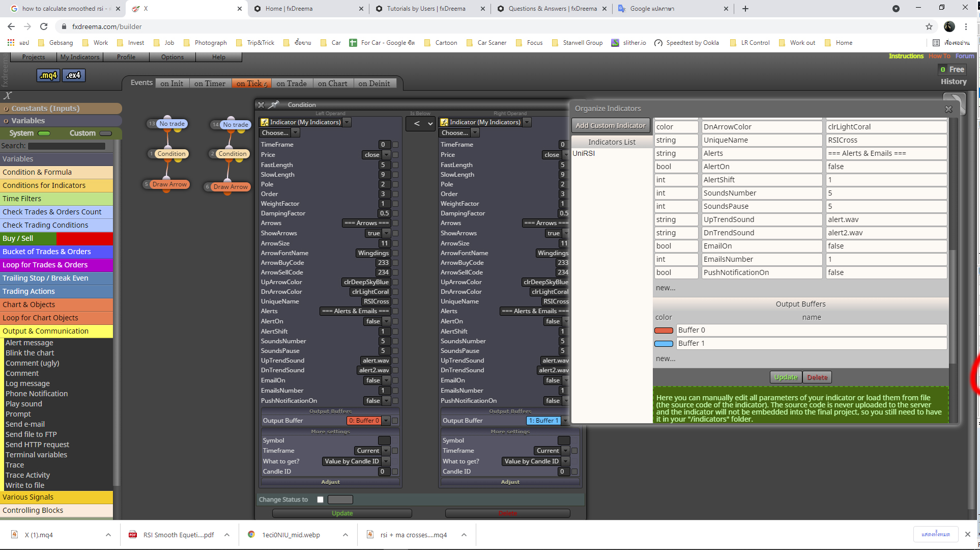Click the Buffer 0 color swatch
This screenshot has width=980, height=550.
pyautogui.click(x=664, y=331)
